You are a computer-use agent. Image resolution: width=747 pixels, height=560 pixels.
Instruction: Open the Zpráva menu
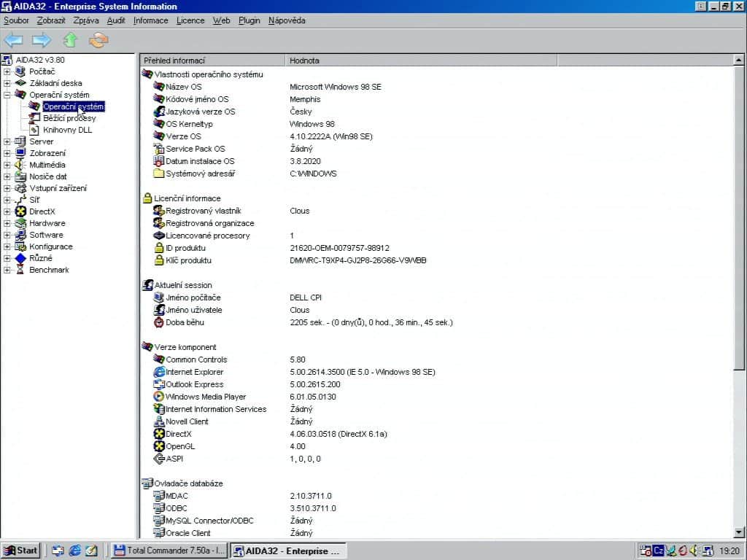point(86,20)
